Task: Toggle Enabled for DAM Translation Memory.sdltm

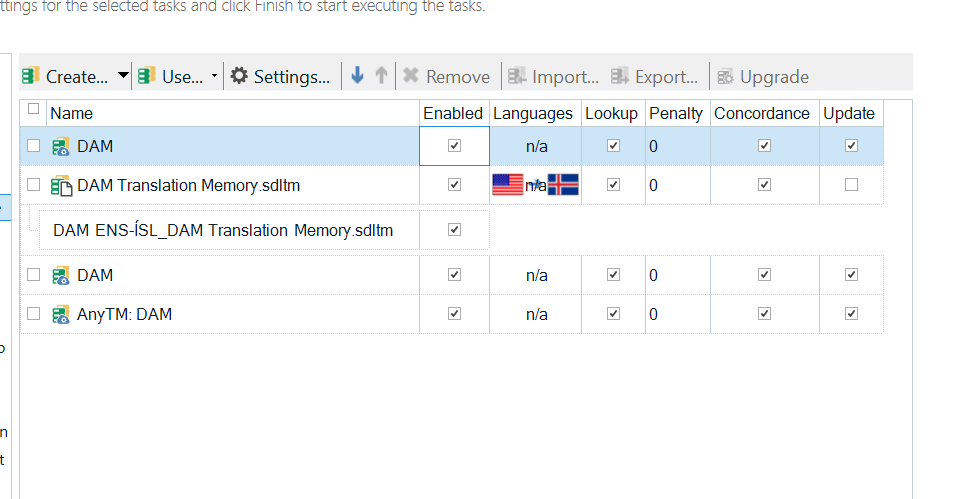Action: 454,185
